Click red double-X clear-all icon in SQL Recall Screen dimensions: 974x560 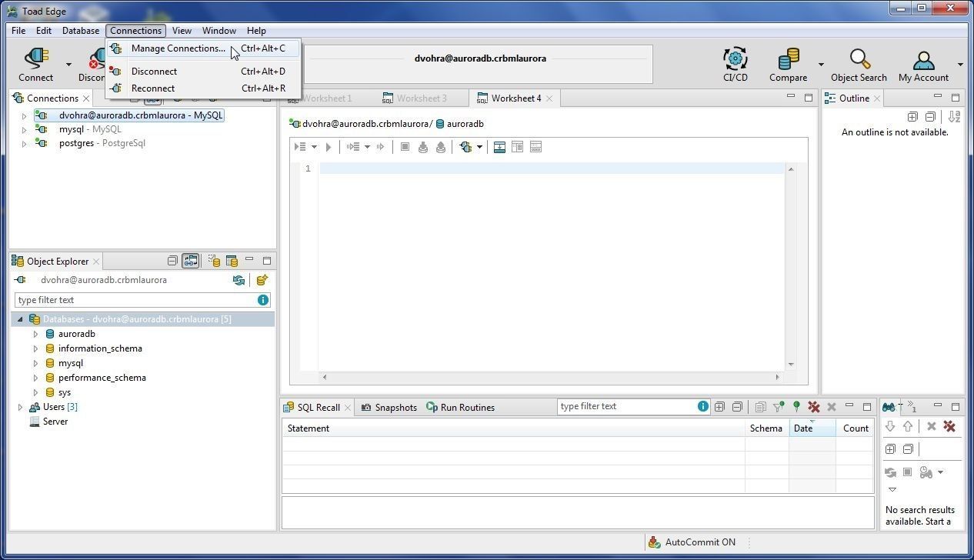tap(813, 407)
